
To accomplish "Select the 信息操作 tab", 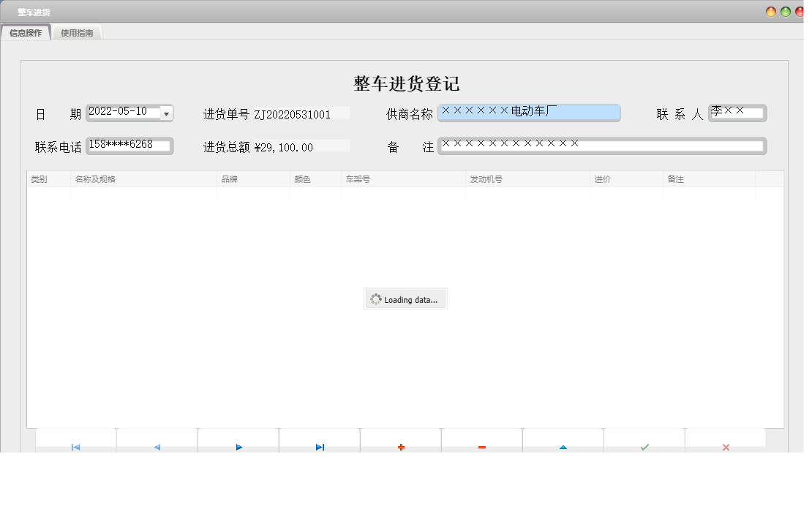I will (x=26, y=33).
